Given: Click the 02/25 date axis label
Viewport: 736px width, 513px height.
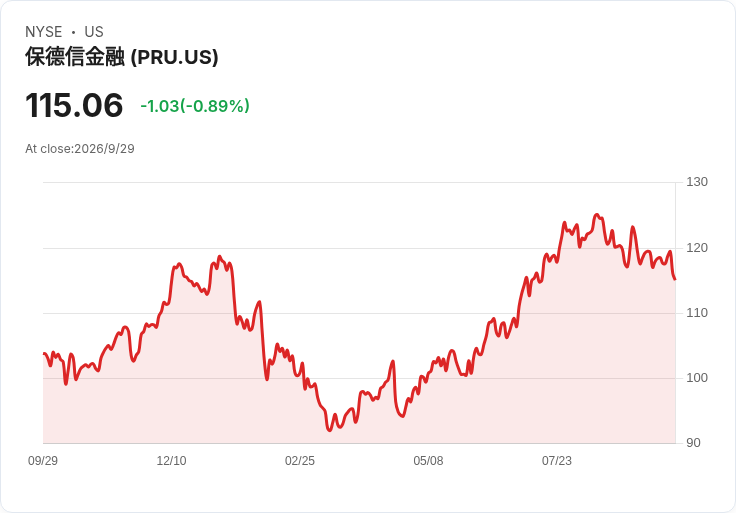Looking at the screenshot, I should [300, 461].
